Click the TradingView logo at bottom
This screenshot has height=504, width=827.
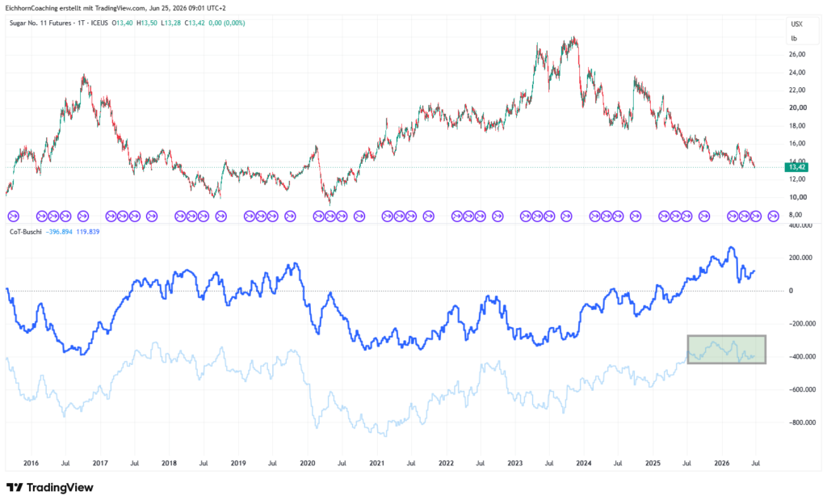(x=49, y=488)
